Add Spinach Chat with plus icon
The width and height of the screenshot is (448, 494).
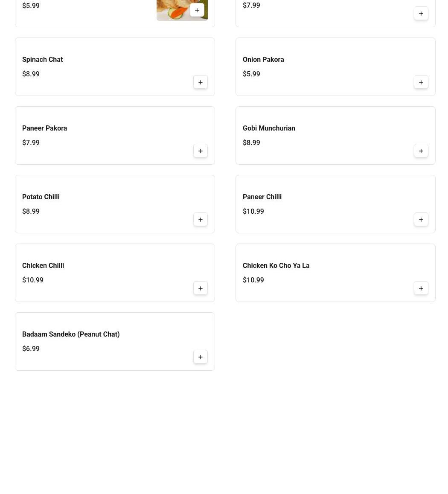[200, 82]
